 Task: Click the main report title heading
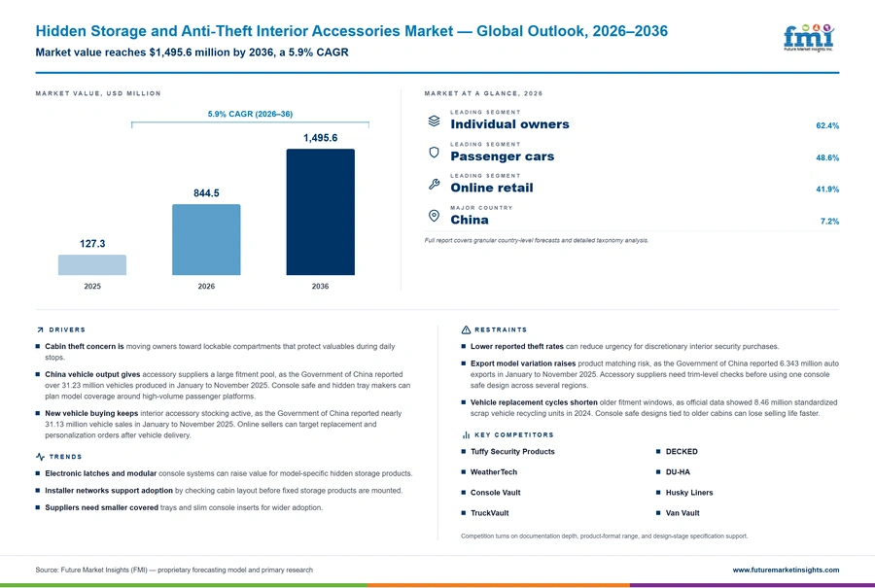(352, 31)
